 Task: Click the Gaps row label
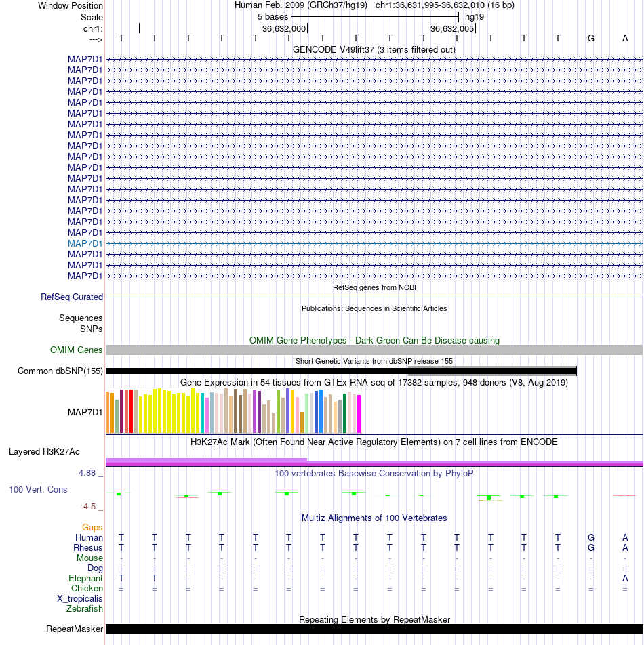tap(92, 527)
